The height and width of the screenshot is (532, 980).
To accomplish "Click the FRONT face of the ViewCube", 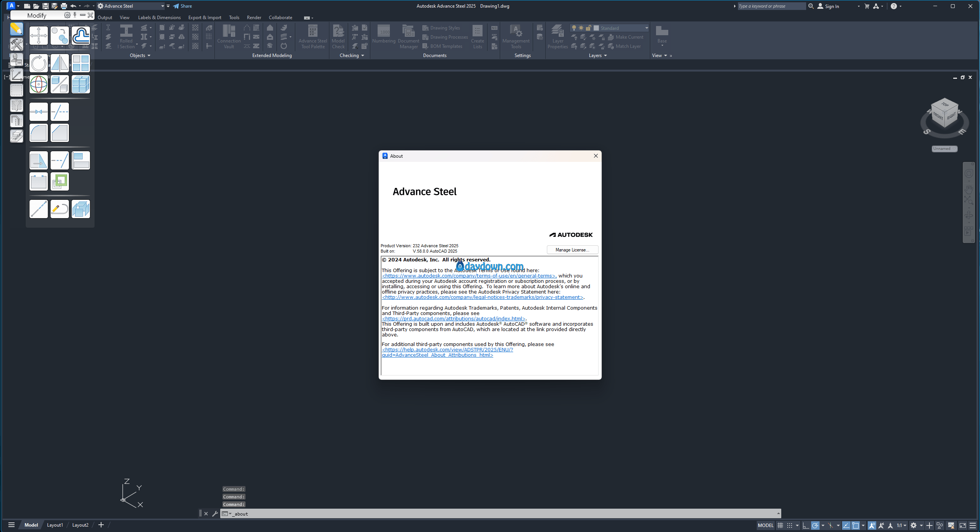I will [938, 116].
